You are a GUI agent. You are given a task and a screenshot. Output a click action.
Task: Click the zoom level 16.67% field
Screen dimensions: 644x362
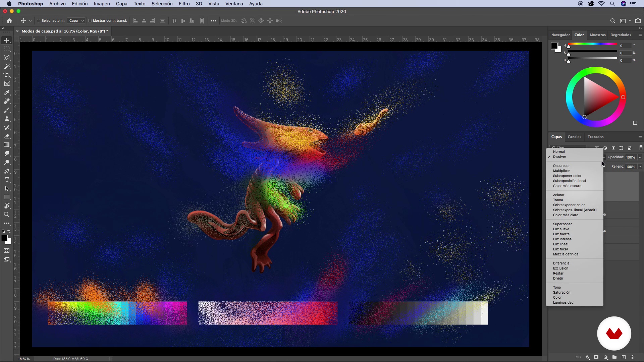click(x=24, y=359)
